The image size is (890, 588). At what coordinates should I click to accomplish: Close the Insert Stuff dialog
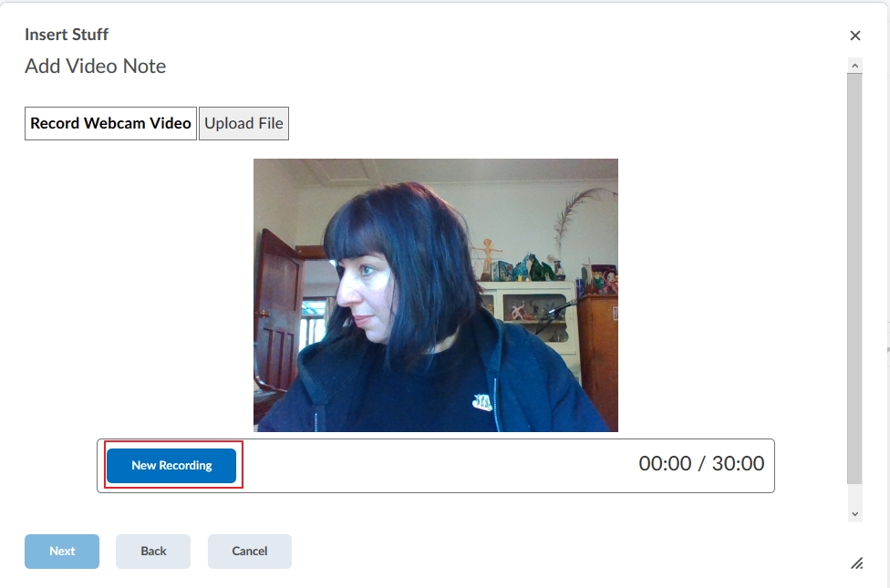[855, 36]
